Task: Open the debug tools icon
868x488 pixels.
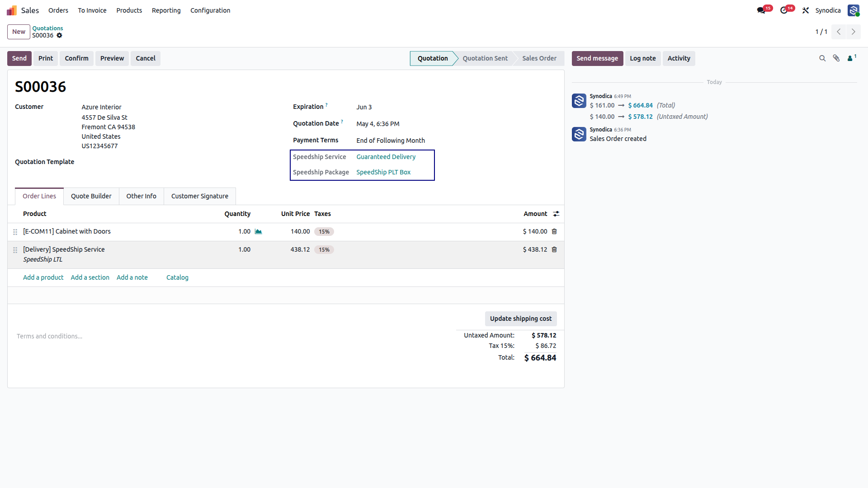Action: pos(806,10)
